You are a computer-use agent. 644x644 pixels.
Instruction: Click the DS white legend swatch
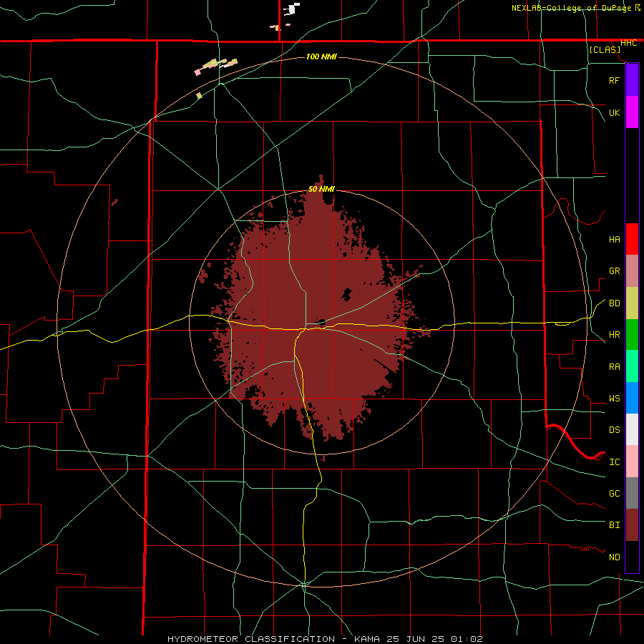[x=632, y=429]
